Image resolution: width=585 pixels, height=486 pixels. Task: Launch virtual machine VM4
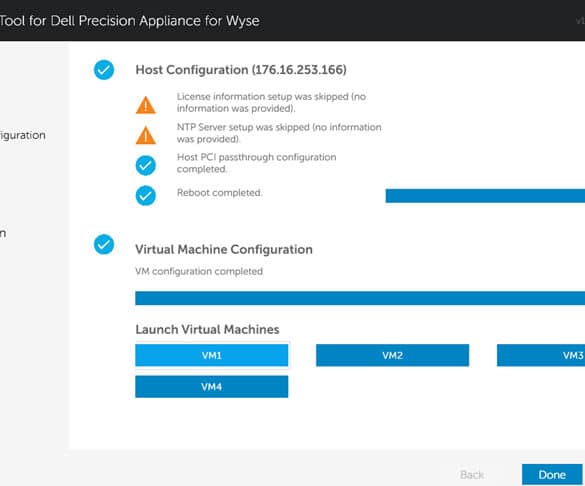tap(212, 386)
